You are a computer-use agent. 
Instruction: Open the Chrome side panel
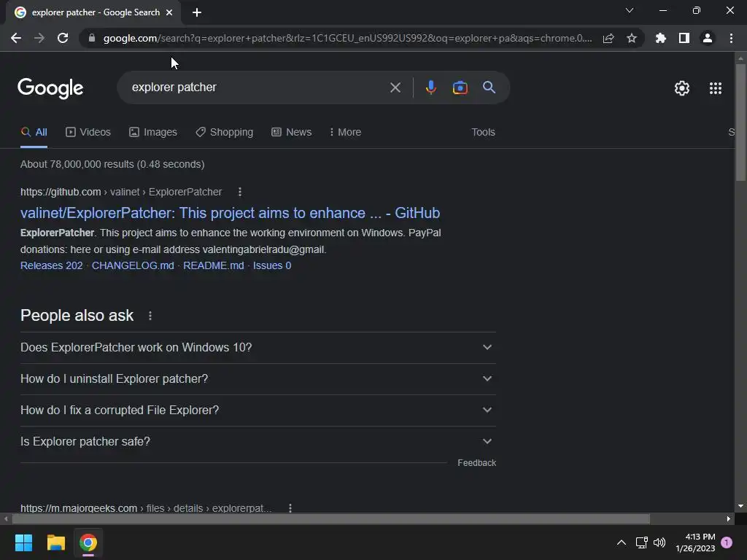[x=684, y=38]
